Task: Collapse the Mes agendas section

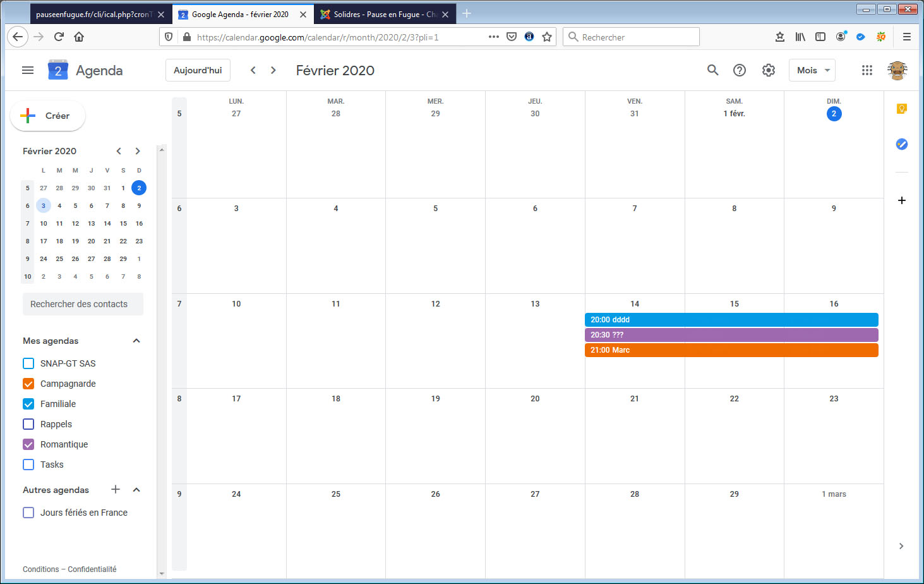Action: point(136,341)
